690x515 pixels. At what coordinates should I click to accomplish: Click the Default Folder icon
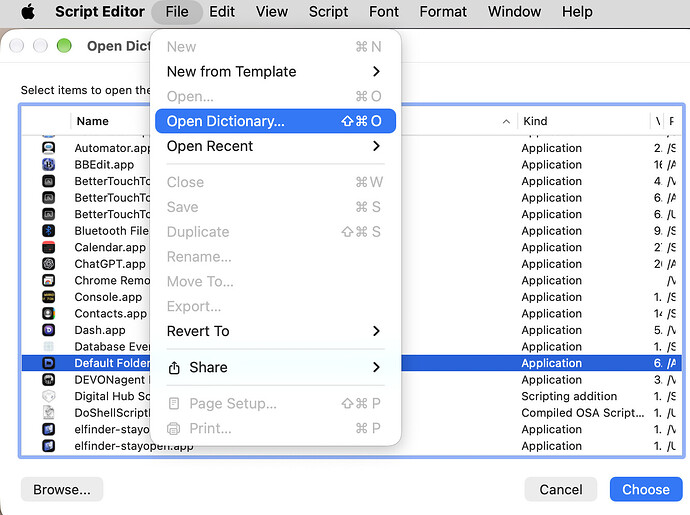pos(48,363)
